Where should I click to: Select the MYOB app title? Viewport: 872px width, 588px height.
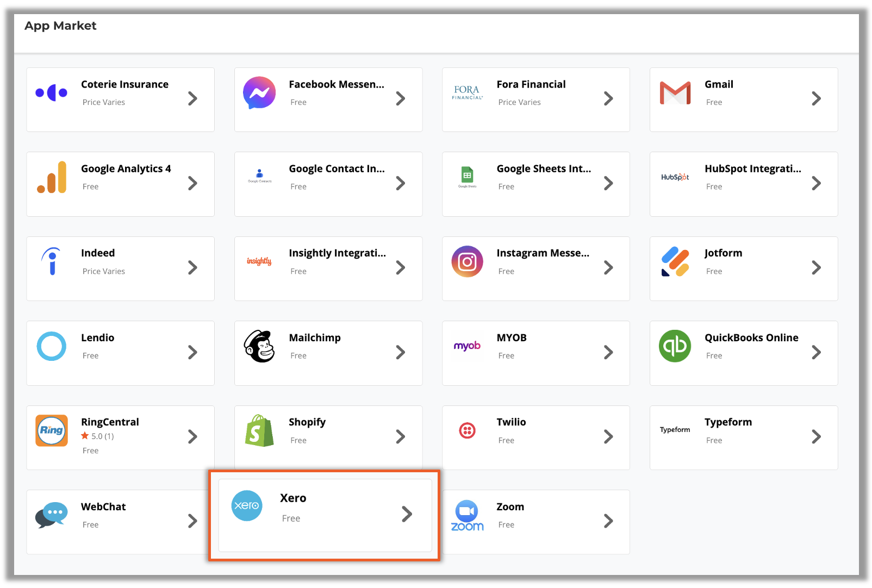(x=511, y=337)
